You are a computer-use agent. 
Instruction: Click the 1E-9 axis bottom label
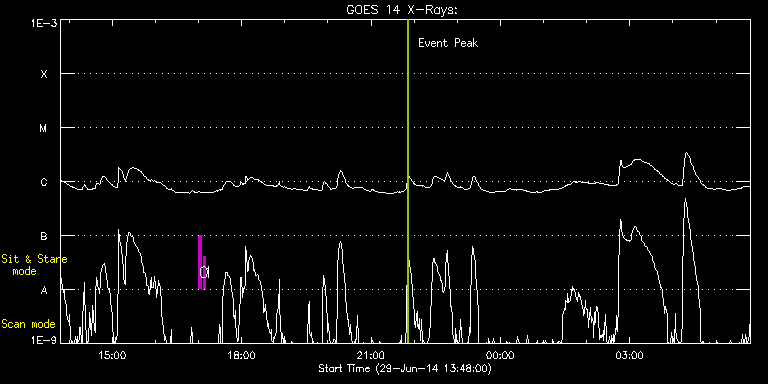[x=44, y=340]
